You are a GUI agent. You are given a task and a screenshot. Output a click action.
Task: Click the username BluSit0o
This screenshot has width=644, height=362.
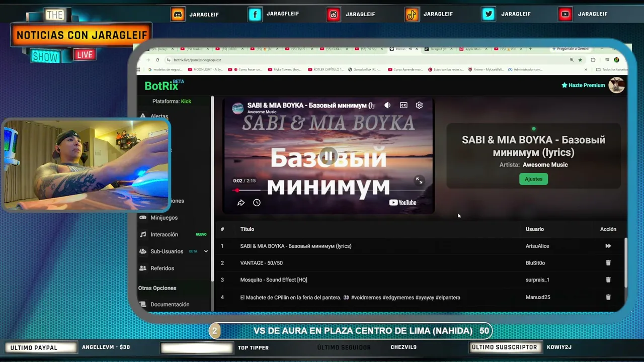pos(535,263)
